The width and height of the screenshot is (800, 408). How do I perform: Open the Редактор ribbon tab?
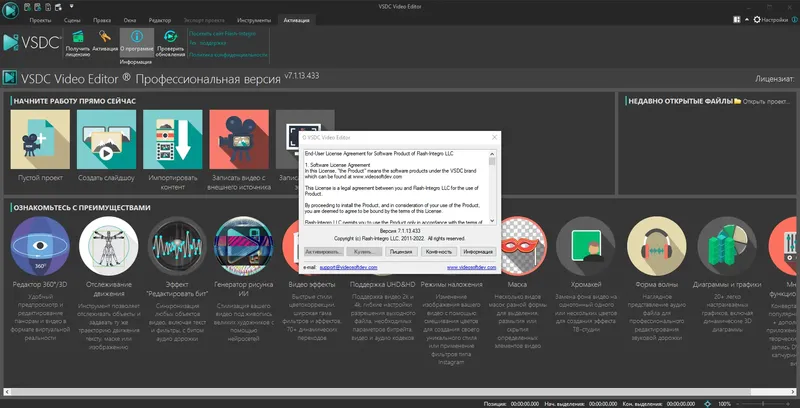[160, 20]
